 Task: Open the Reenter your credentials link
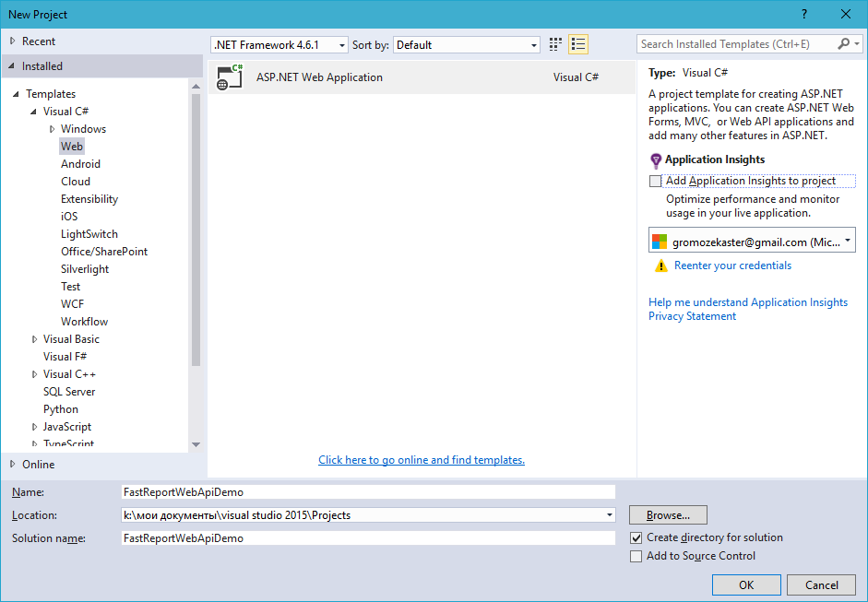point(733,266)
